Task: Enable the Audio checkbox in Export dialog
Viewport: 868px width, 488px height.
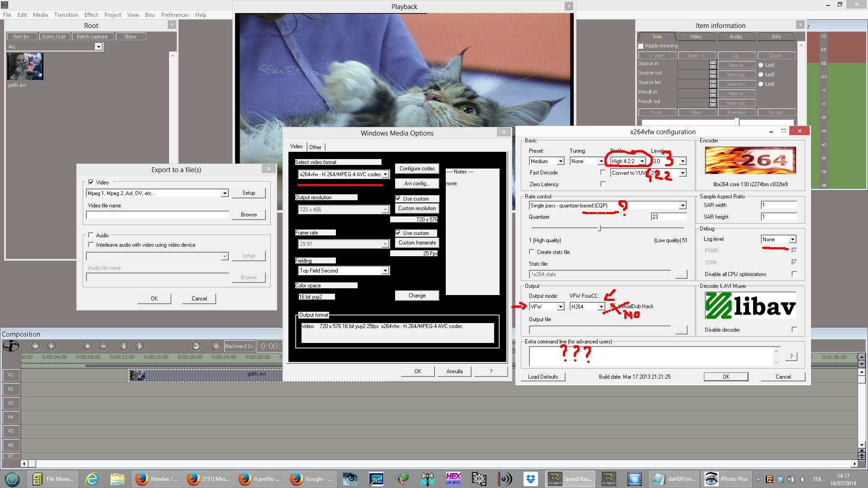Action: [x=91, y=235]
